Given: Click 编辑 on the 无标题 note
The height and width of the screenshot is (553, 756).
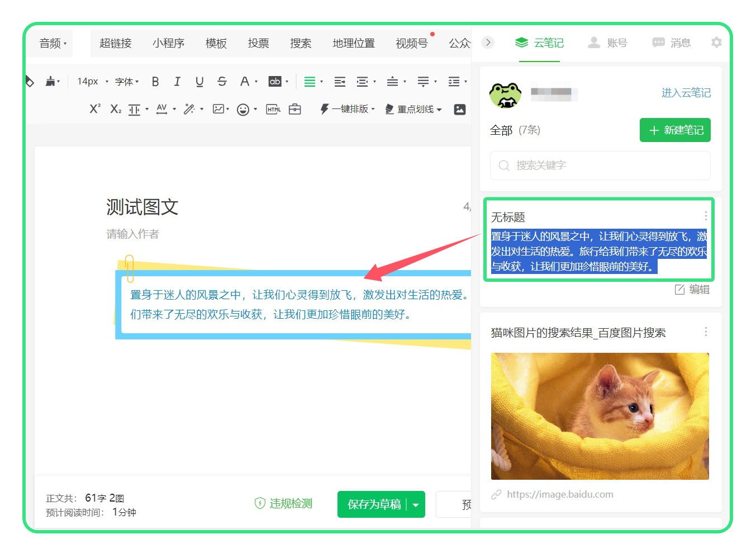Looking at the screenshot, I should point(692,289).
